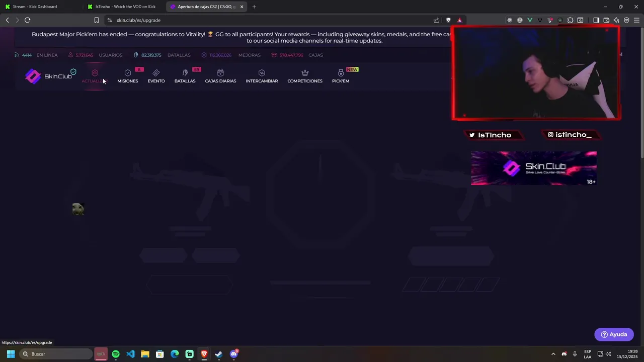Open the browser hamburger main menu

636,20
